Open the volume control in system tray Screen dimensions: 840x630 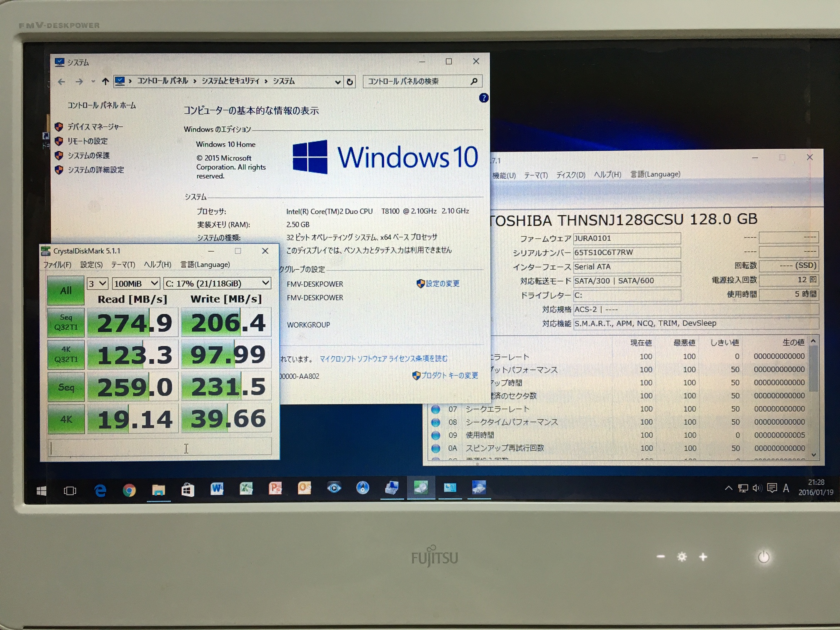[x=757, y=488]
